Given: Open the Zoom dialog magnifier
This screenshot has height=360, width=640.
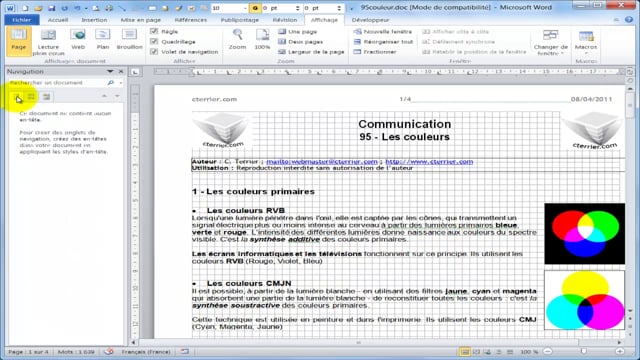Looking at the screenshot, I should pyautogui.click(x=237, y=40).
